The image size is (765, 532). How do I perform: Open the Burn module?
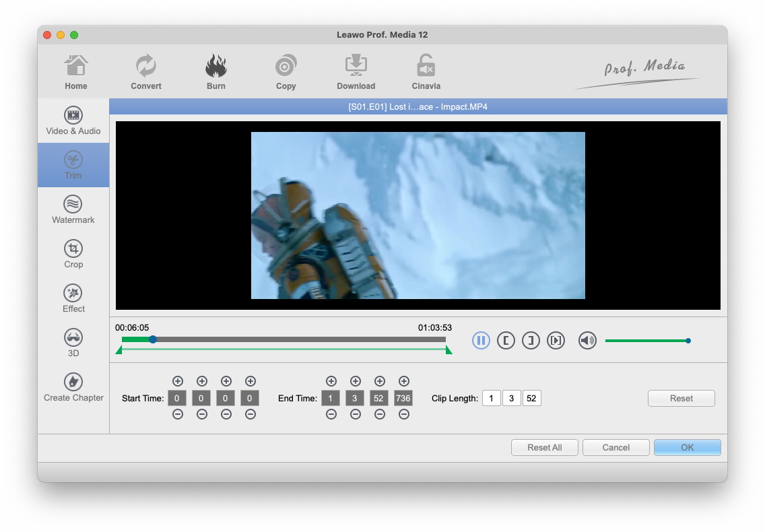(x=216, y=72)
